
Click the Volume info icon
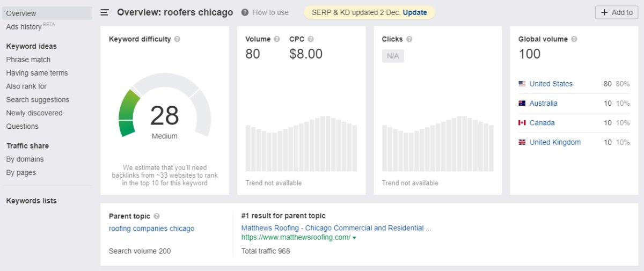277,39
